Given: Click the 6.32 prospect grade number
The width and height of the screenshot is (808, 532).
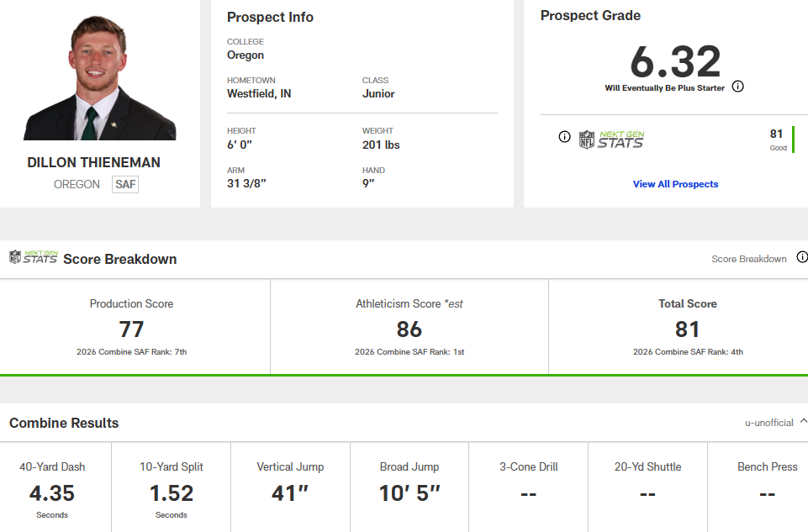Looking at the screenshot, I should pyautogui.click(x=675, y=61).
